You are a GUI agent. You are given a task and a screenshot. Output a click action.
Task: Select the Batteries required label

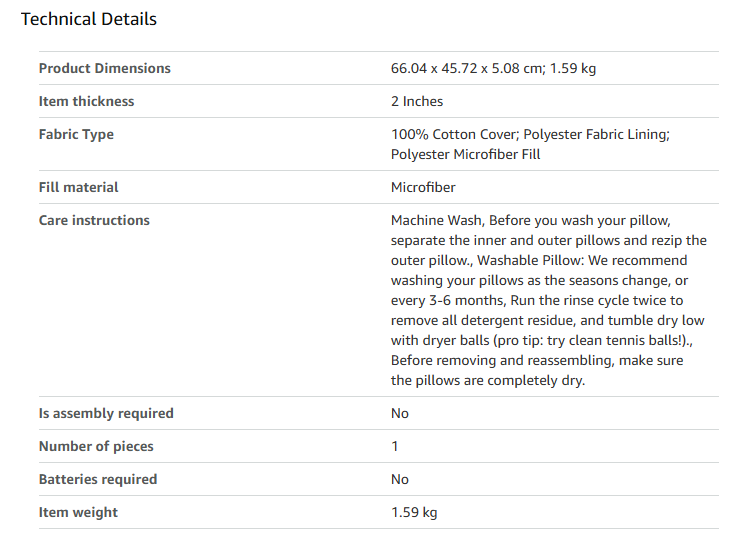coord(98,479)
